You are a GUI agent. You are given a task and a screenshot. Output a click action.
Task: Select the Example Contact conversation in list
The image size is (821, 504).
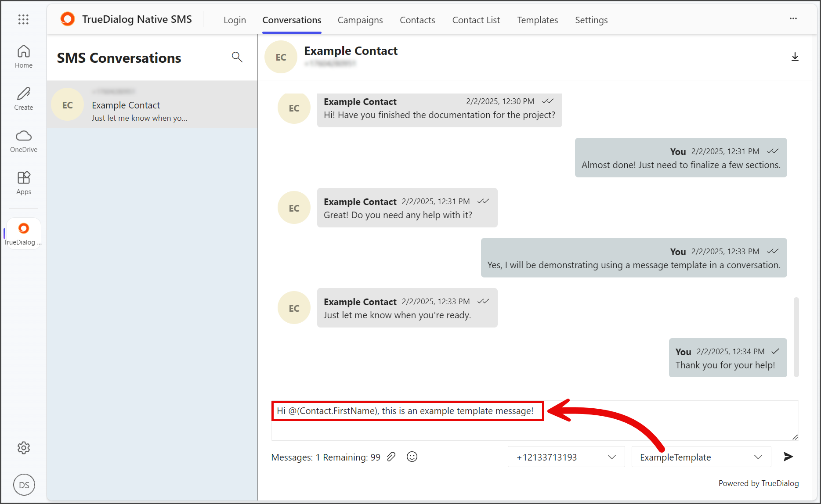click(152, 104)
